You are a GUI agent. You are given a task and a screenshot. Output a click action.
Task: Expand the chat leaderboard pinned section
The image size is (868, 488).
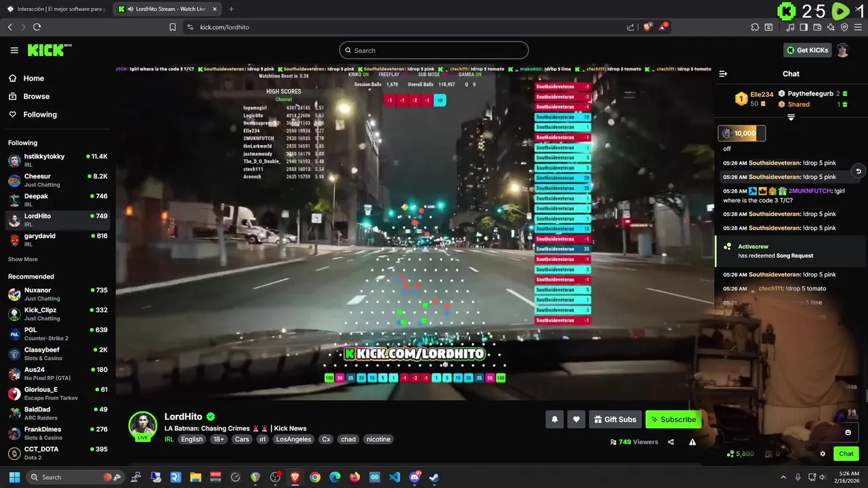(x=791, y=117)
